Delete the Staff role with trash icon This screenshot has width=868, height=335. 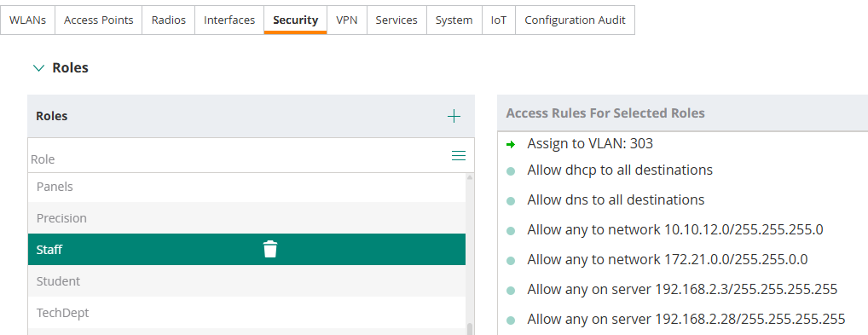270,249
